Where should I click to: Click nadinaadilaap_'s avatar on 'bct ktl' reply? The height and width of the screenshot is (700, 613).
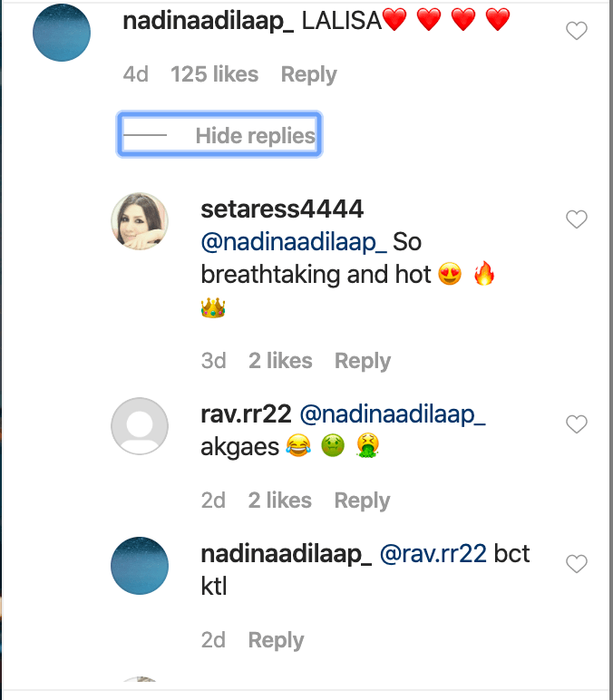[140, 566]
